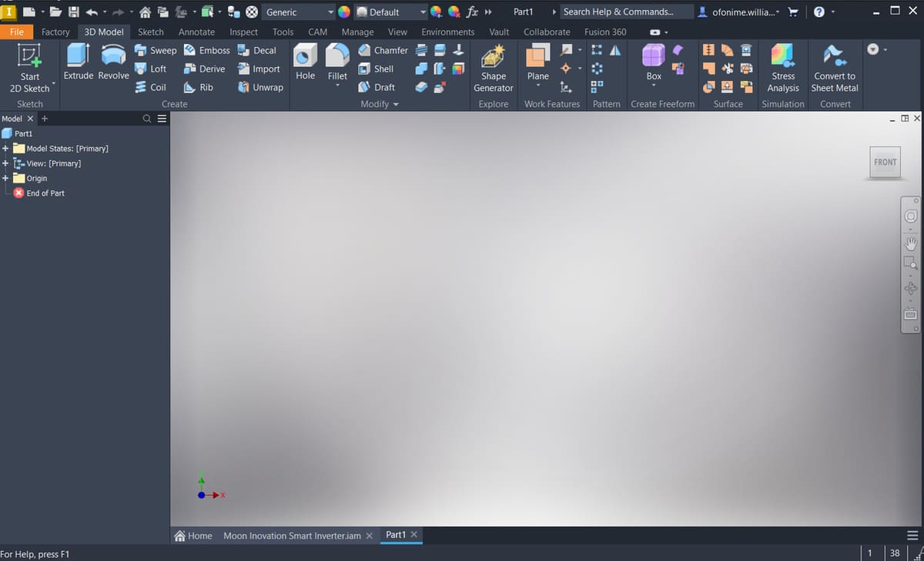Choose the Loft feature
924x561 pixels.
[150, 69]
